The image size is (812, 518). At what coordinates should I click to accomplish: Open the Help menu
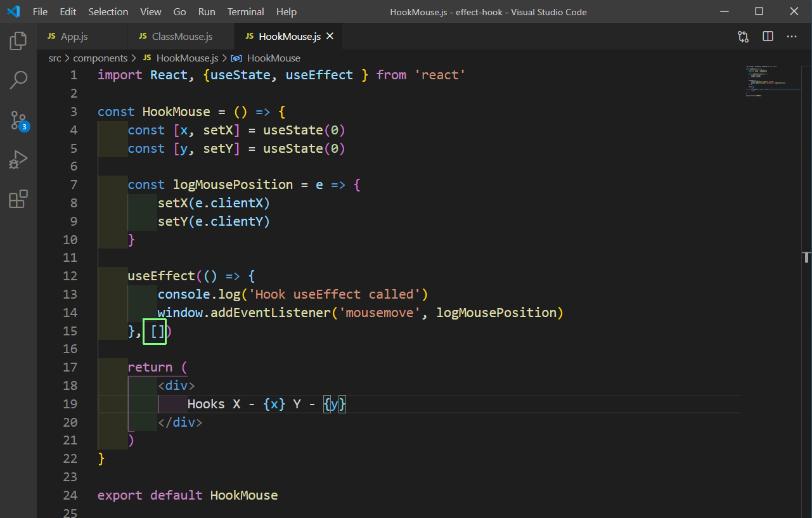point(287,12)
